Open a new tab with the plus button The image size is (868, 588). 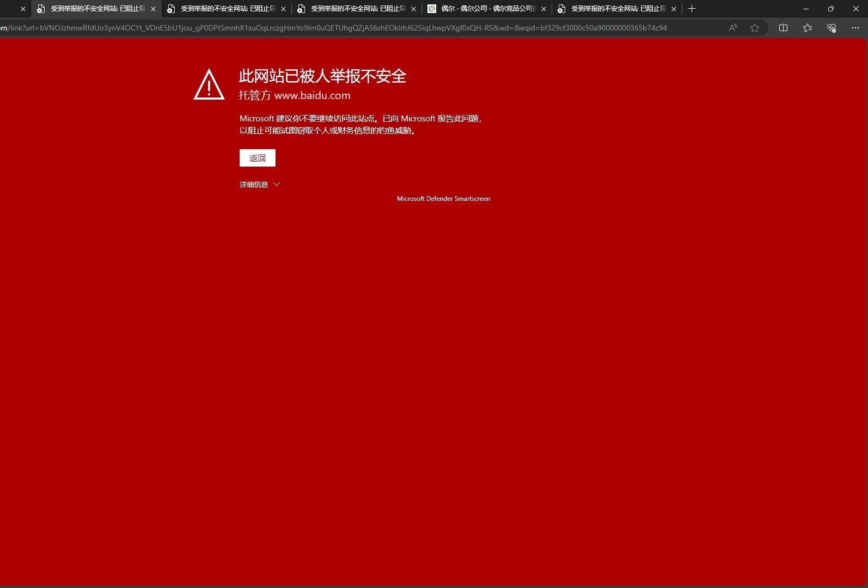[x=692, y=9]
